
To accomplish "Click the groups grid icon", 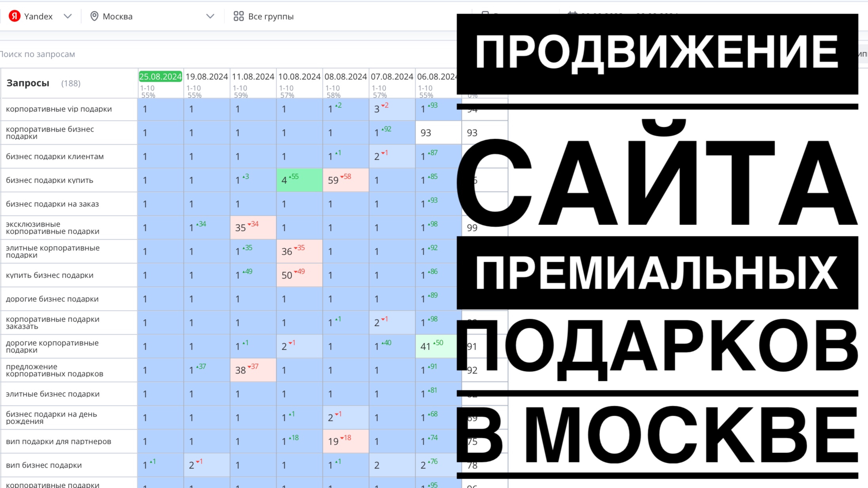I will pyautogui.click(x=239, y=16).
